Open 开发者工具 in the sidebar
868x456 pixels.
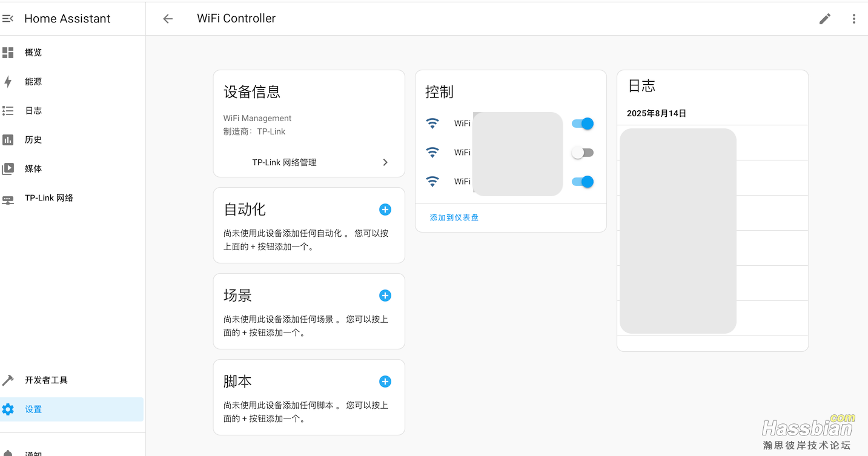click(x=71, y=380)
